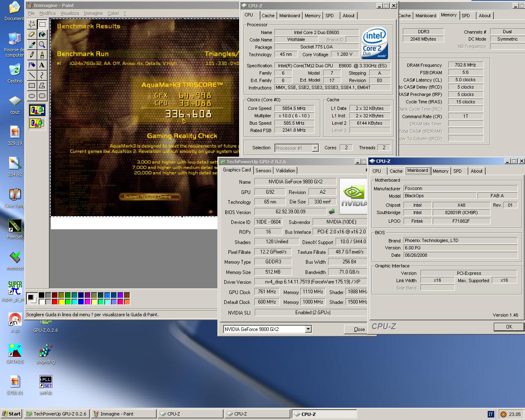The width and height of the screenshot is (525, 420).
Task: Select the rectangular Select tool in Paint
Action: (x=42, y=24)
